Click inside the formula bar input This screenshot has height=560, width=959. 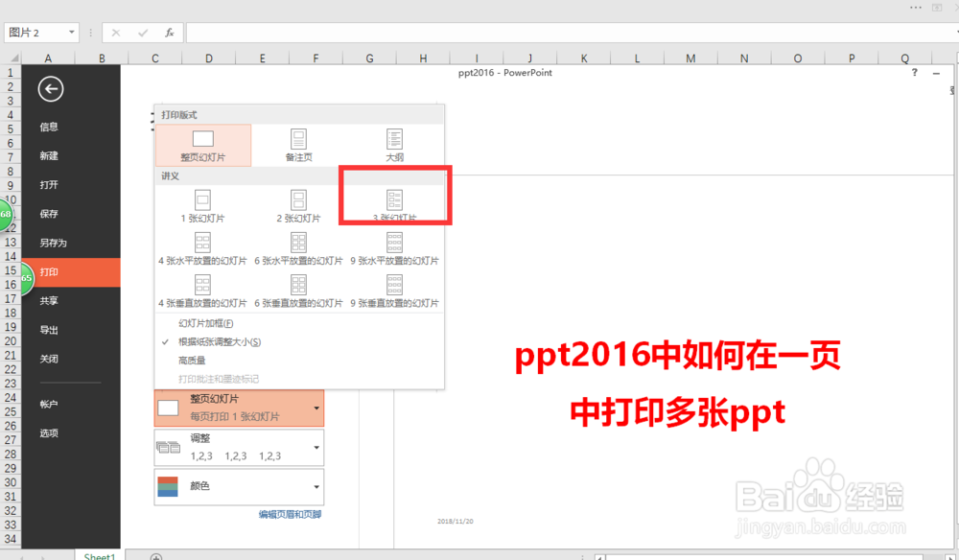(570, 33)
